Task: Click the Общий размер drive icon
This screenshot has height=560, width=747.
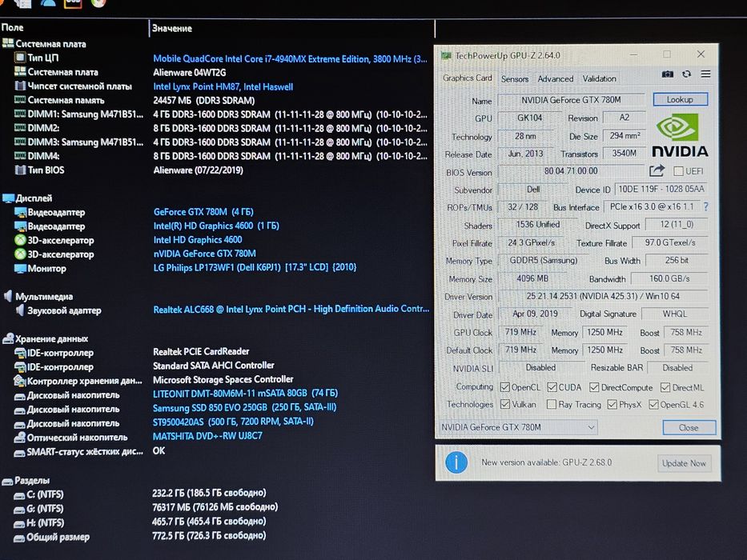Action: pyautogui.click(x=19, y=538)
